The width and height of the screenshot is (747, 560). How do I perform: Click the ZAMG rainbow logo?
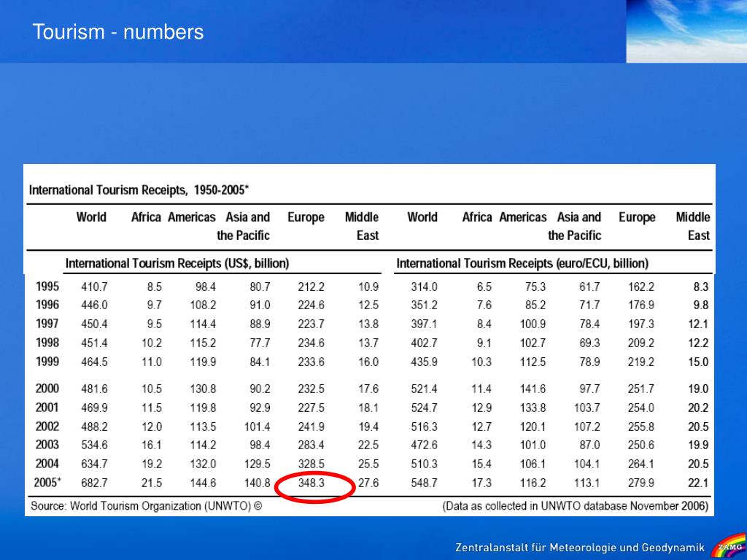(x=729, y=546)
